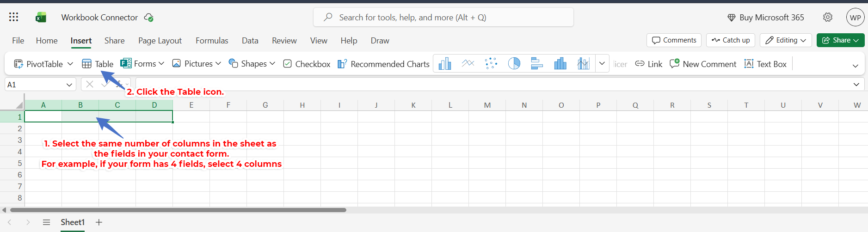
Task: Insert a Forms survey
Action: [x=138, y=64]
